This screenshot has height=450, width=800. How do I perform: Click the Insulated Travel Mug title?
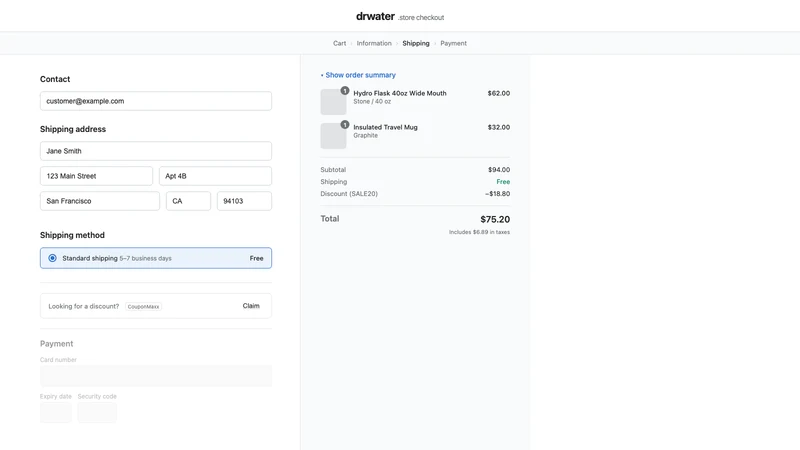click(385, 128)
